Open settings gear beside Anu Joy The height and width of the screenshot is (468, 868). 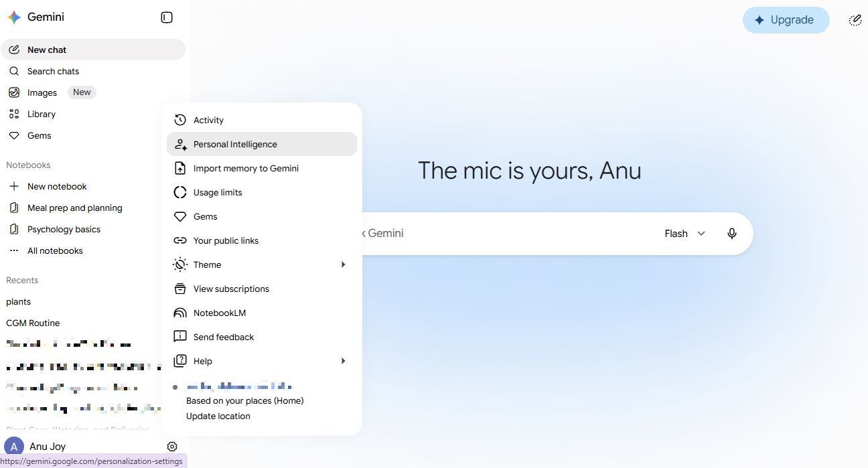[x=172, y=447]
